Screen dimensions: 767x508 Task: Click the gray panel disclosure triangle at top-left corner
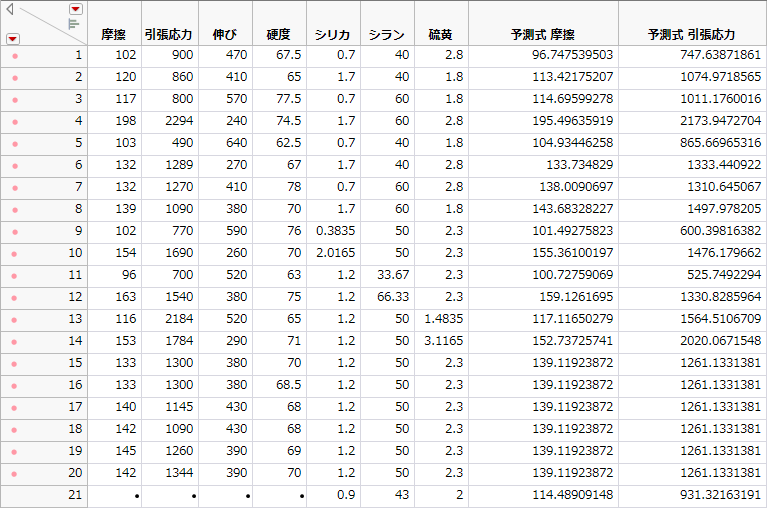[x=9, y=9]
